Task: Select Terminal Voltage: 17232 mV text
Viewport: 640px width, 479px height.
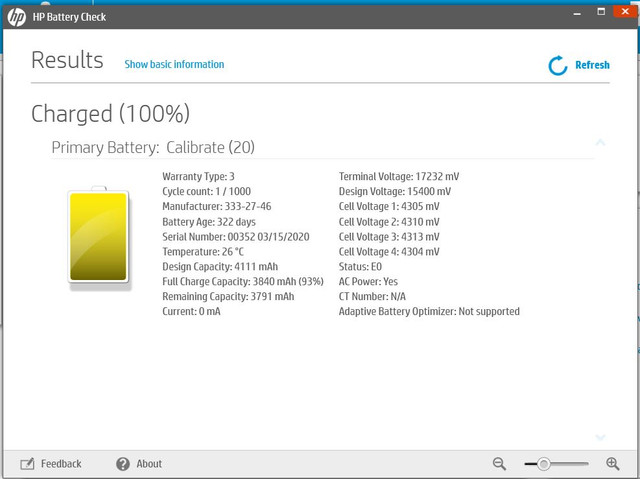Action: click(399, 177)
